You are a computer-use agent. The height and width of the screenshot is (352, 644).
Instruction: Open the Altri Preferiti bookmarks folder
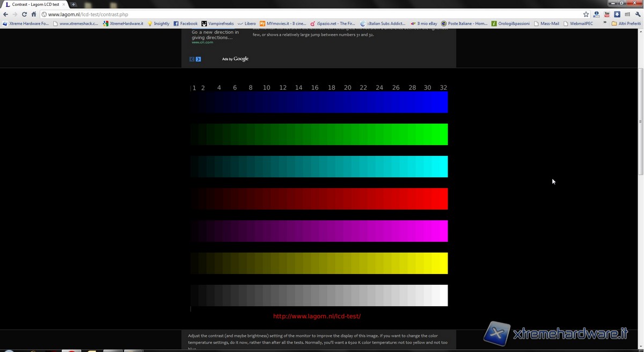click(x=626, y=24)
